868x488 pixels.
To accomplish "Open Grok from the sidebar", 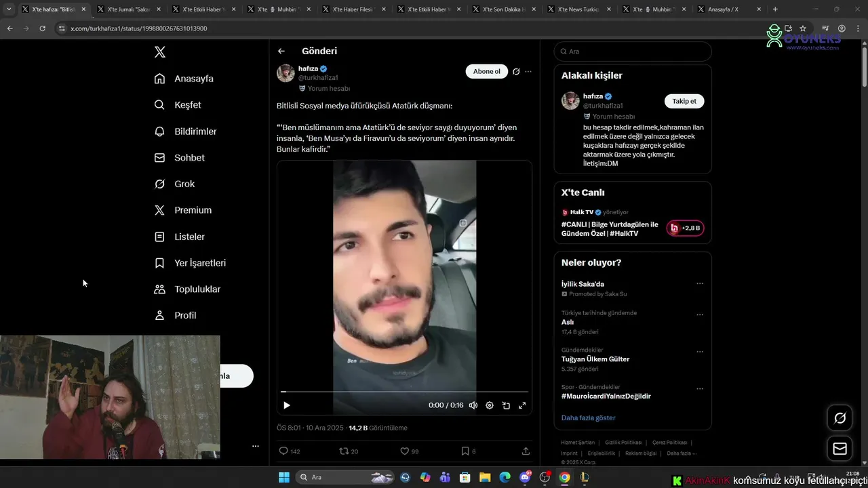I will click(x=174, y=184).
